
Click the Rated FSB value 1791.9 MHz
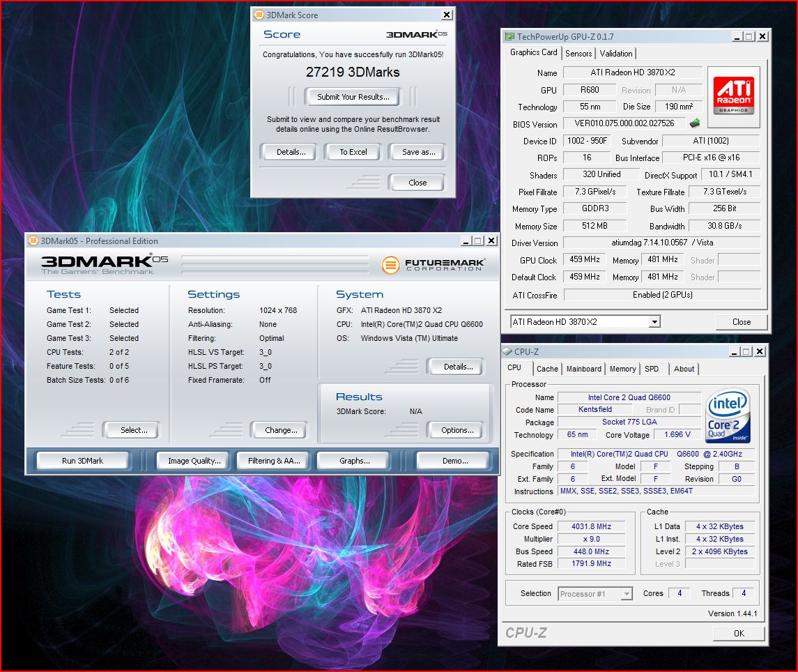[591, 563]
